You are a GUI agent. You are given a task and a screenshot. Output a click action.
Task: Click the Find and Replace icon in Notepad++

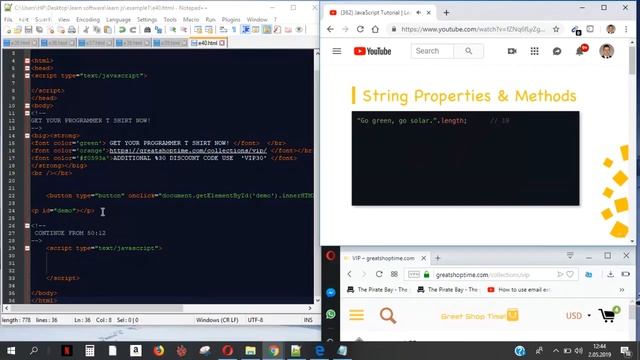click(x=158, y=30)
